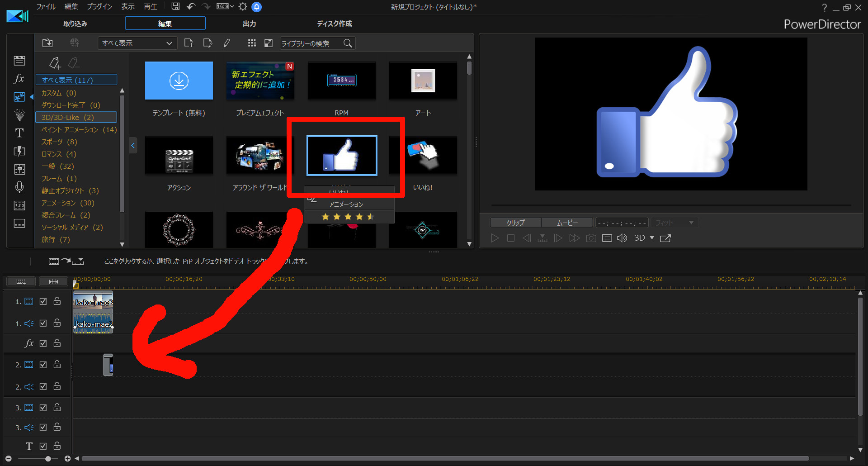Switch to the 取り込み tab

[x=75, y=24]
